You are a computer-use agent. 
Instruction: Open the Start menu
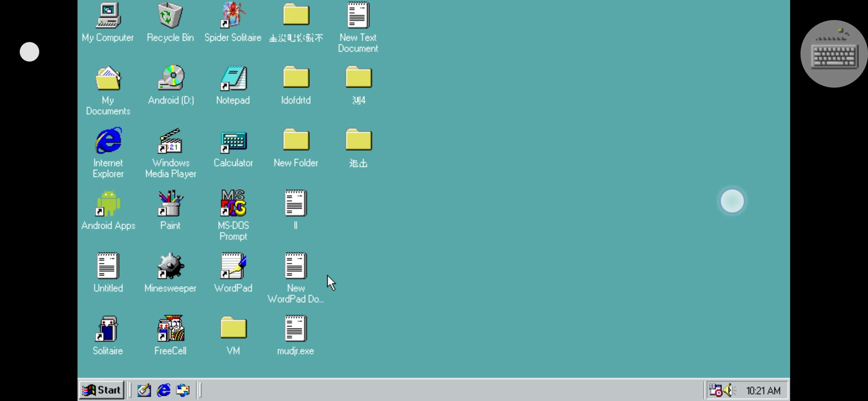[102, 390]
